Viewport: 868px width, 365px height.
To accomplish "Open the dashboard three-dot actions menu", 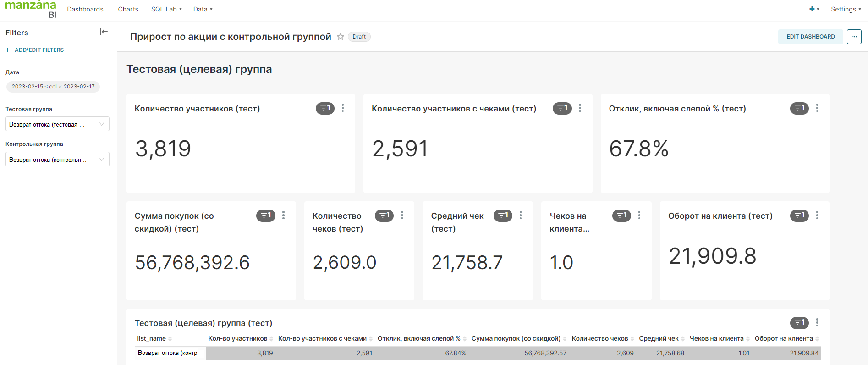I will point(854,37).
